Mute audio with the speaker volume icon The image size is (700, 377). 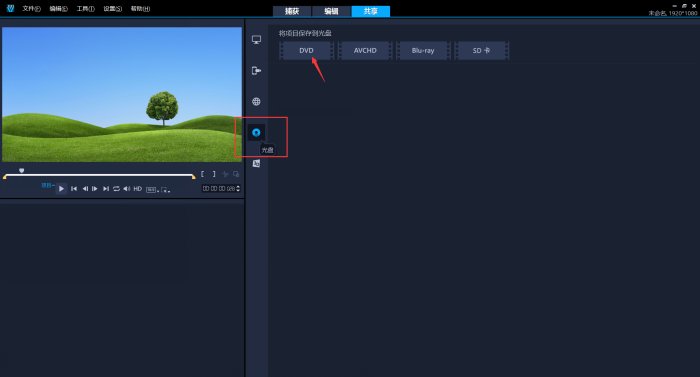click(x=127, y=189)
